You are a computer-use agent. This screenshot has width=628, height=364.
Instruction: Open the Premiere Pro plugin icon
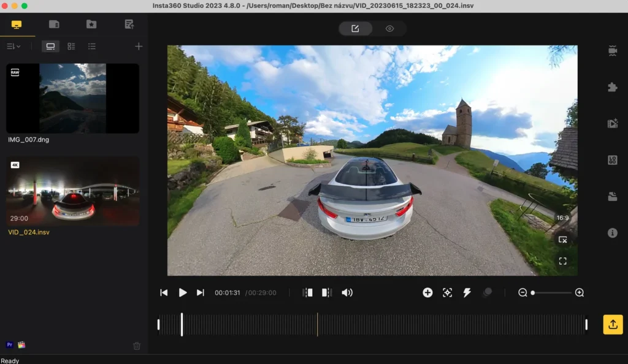(10, 345)
